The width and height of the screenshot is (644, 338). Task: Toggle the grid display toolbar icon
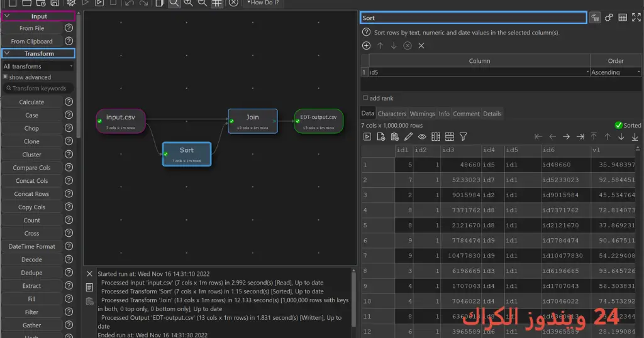217,3
